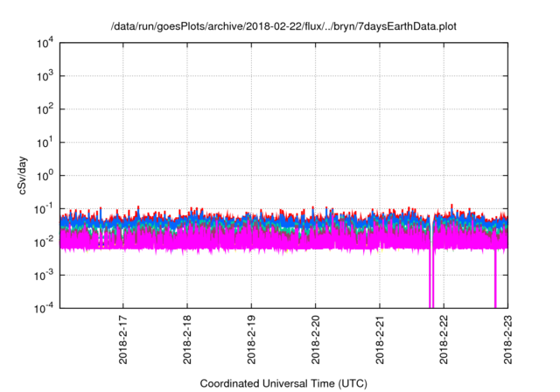560x392 pixels.
Task: Select the 2018-2-22 date tick label
Action: tap(444, 339)
